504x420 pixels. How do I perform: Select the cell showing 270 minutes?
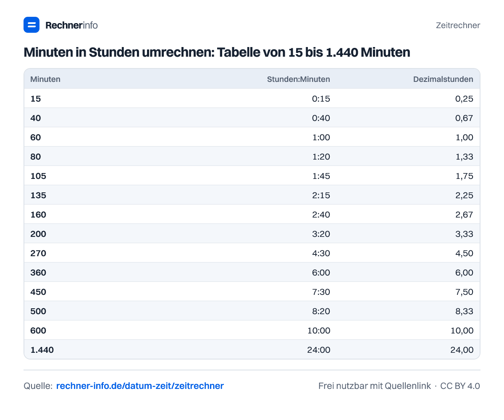[x=38, y=253]
